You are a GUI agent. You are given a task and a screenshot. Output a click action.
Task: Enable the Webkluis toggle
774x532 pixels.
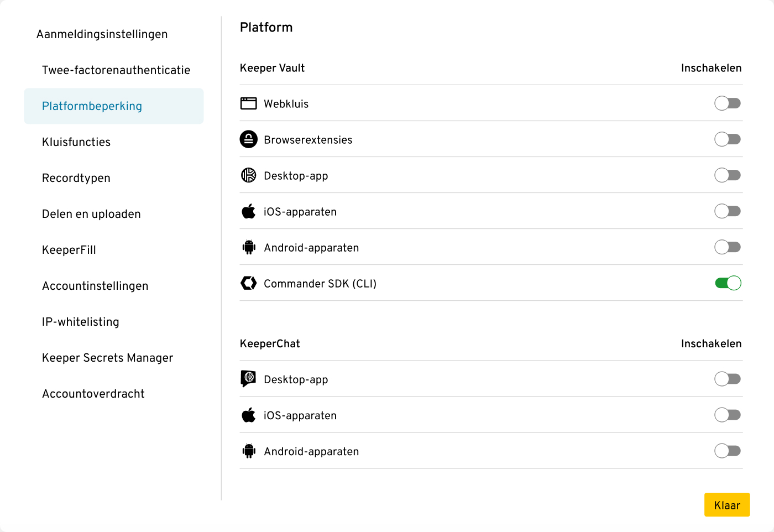(728, 103)
